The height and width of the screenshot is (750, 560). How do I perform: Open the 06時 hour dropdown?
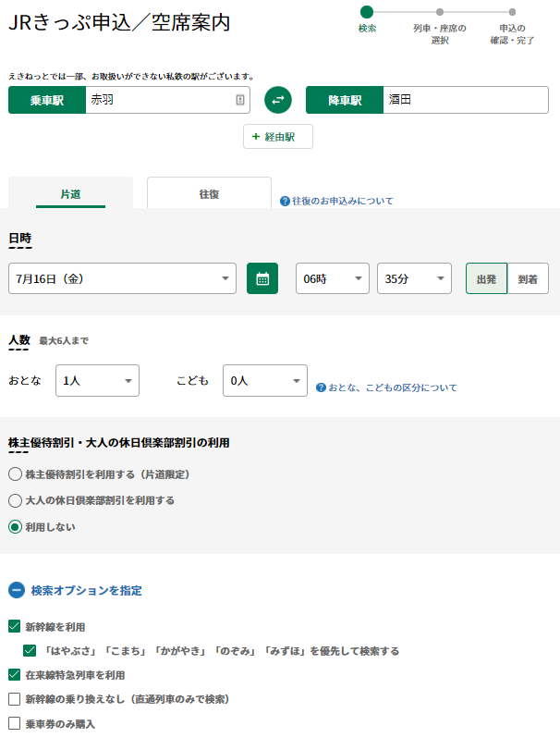coord(333,278)
